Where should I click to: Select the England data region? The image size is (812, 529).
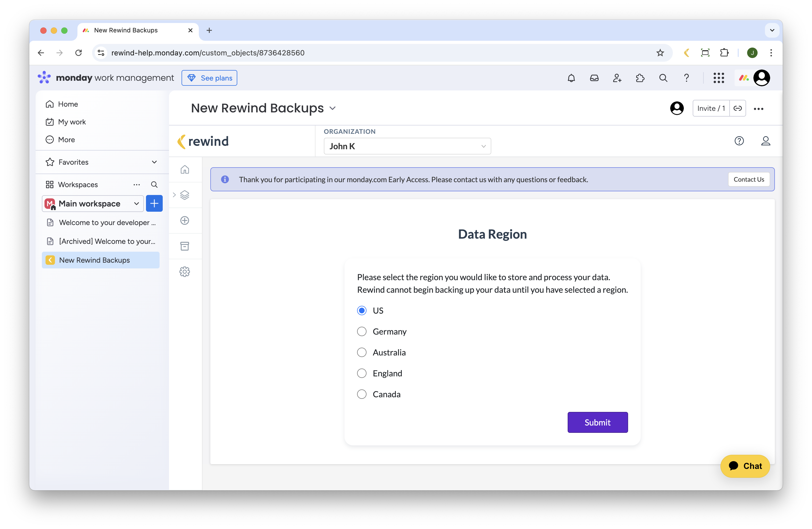(362, 373)
